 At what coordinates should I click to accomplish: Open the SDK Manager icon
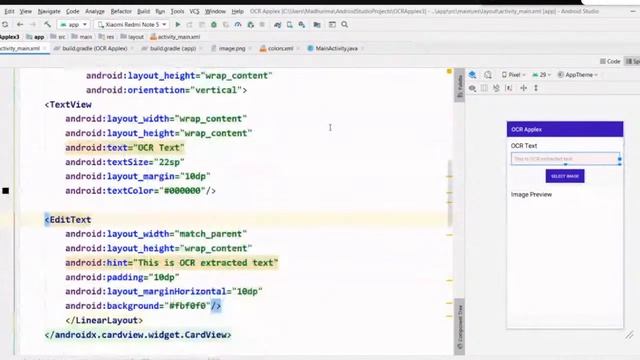point(302,24)
